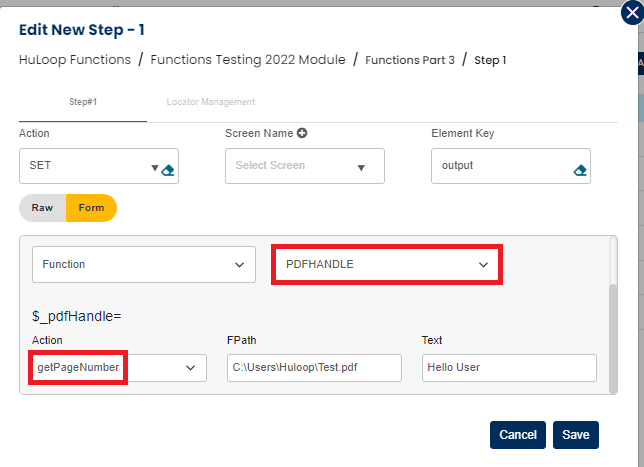Save the step
Image resolution: width=644 pixels, height=467 pixels.
[575, 435]
